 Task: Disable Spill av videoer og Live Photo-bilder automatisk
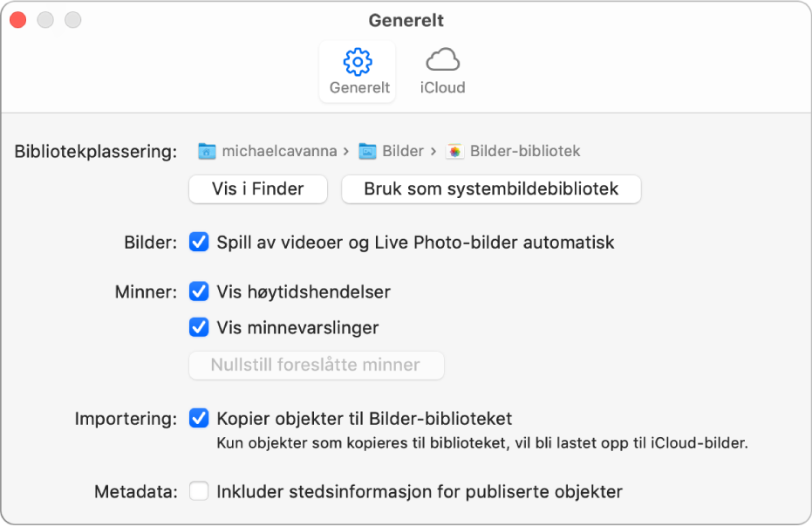pyautogui.click(x=199, y=243)
